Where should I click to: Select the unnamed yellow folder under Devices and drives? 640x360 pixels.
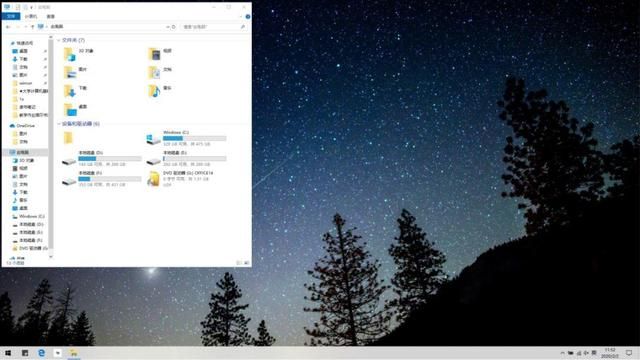[x=68, y=138]
